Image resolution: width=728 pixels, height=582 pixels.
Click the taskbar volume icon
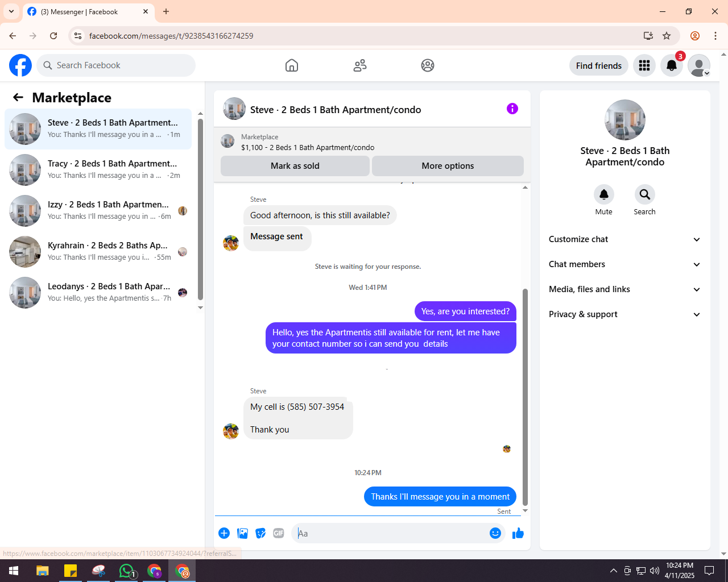click(655, 571)
